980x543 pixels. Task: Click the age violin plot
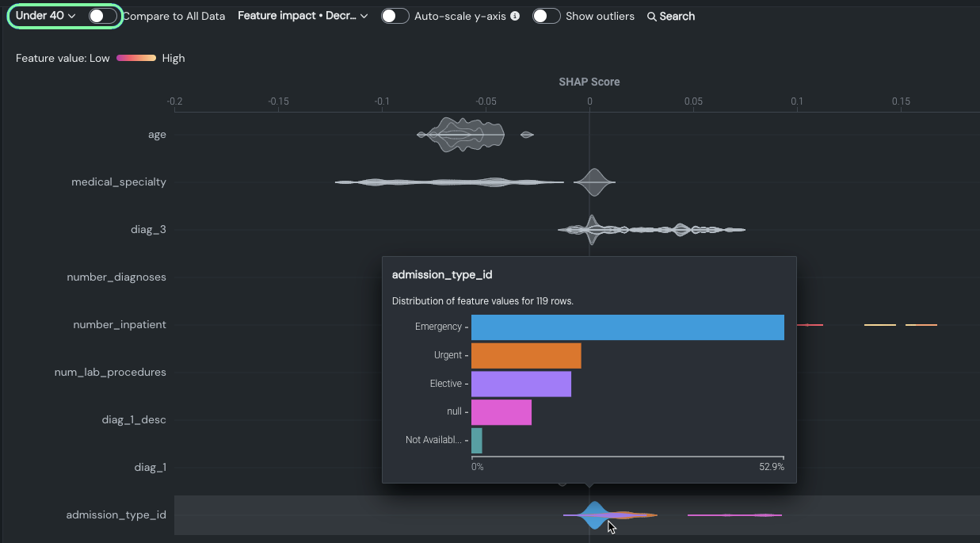462,135
